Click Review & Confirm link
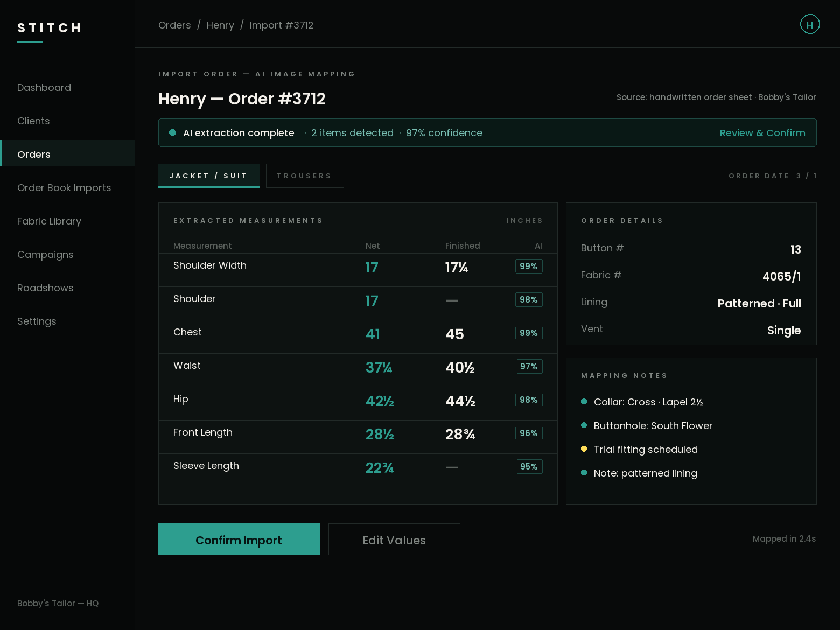Image resolution: width=840 pixels, height=630 pixels. pos(762,133)
